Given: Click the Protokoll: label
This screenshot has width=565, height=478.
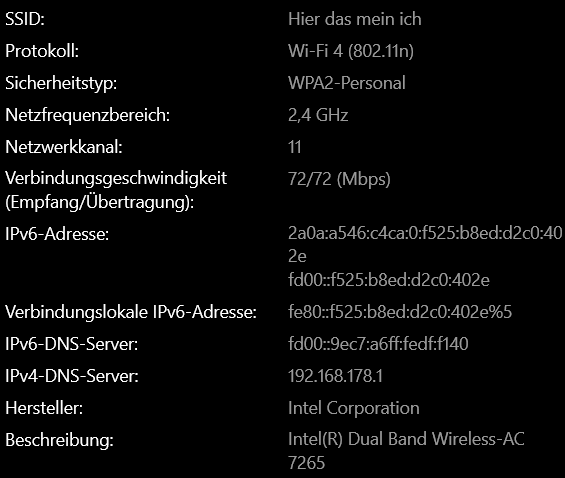Looking at the screenshot, I should click(x=42, y=51).
